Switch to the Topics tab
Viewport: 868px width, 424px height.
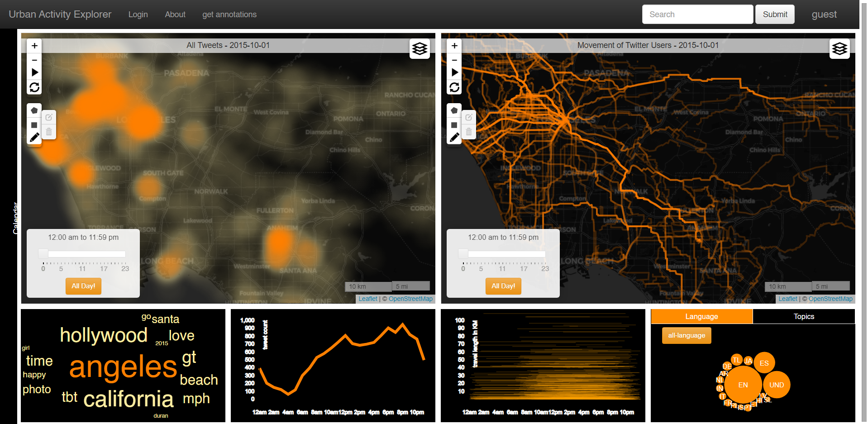coord(803,316)
